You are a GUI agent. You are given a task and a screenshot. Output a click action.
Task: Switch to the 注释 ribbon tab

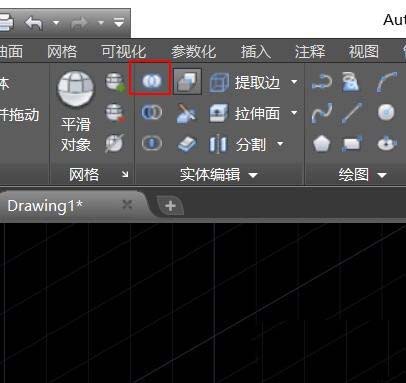click(x=310, y=52)
